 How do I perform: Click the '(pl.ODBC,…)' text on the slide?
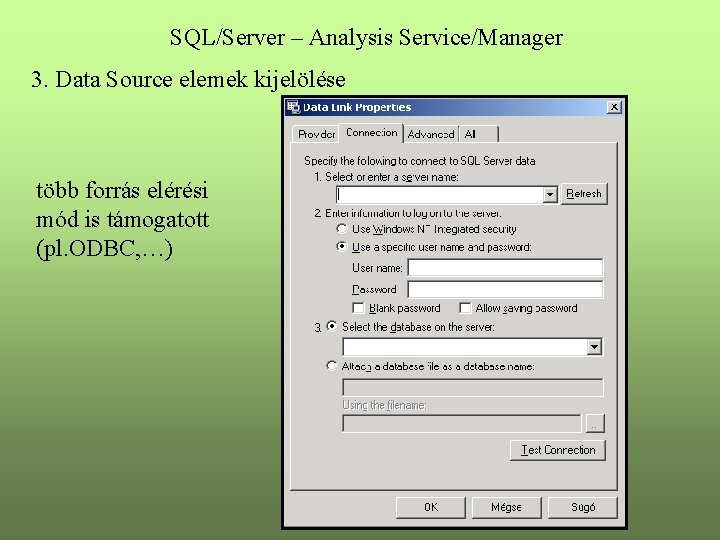[104, 248]
